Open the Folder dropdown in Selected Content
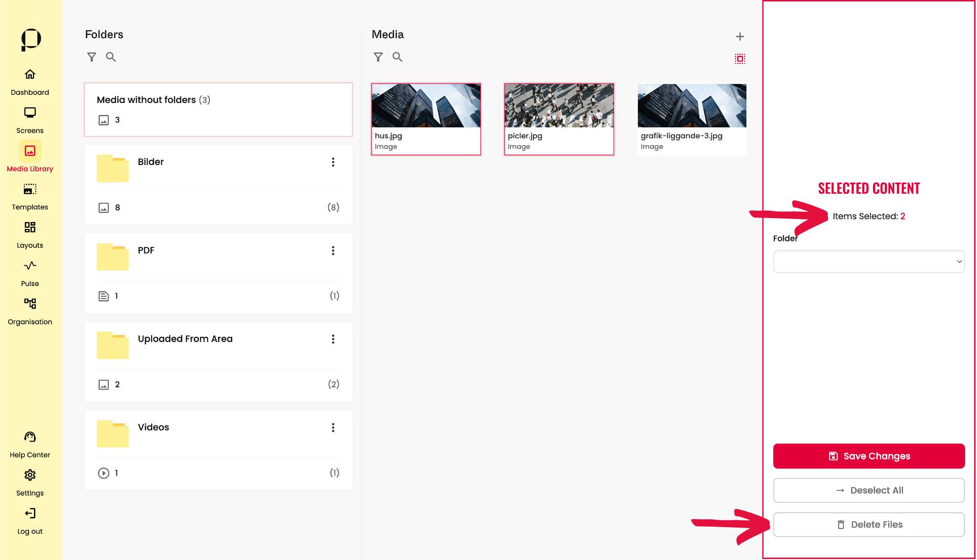Viewport: 977px width, 560px height. [869, 261]
